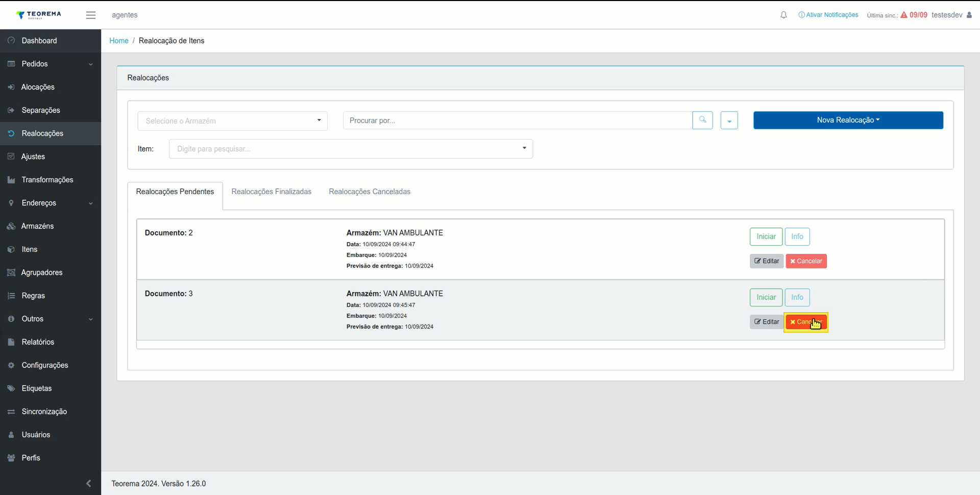
Task: Click Info for Documento 3
Action: [797, 297]
